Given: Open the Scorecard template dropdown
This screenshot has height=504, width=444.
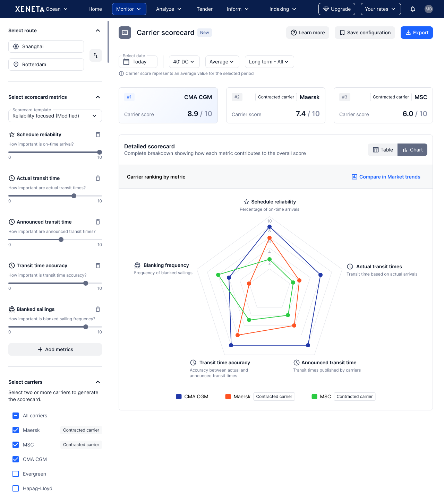Looking at the screenshot, I should [x=55, y=116].
